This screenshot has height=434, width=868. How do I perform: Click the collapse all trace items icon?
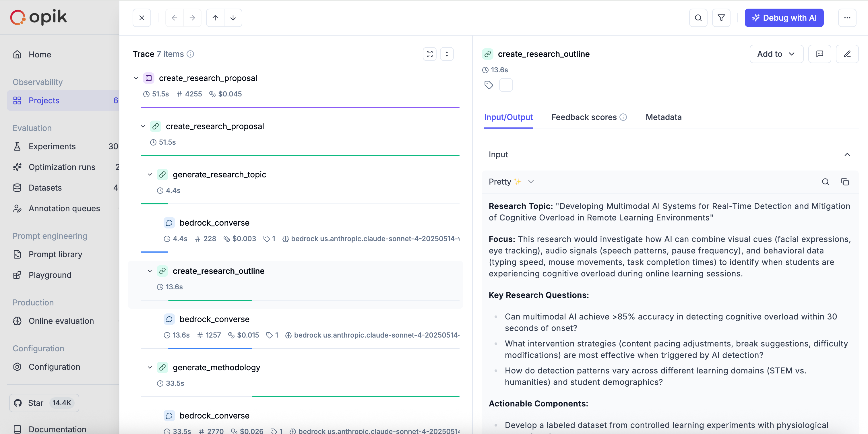click(447, 54)
